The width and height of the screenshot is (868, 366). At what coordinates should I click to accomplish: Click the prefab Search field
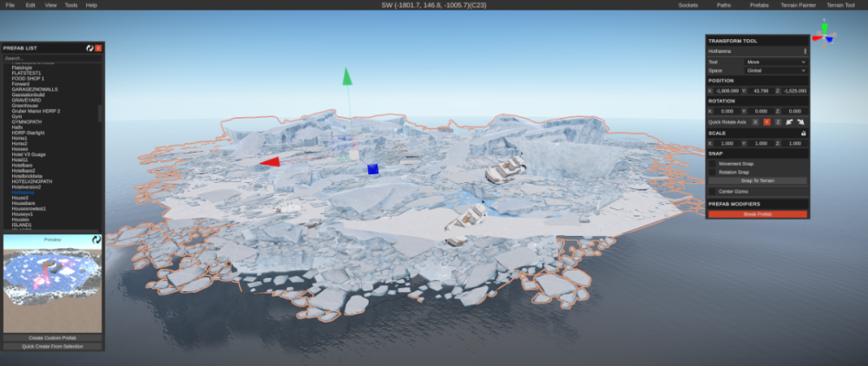pyautogui.click(x=52, y=58)
